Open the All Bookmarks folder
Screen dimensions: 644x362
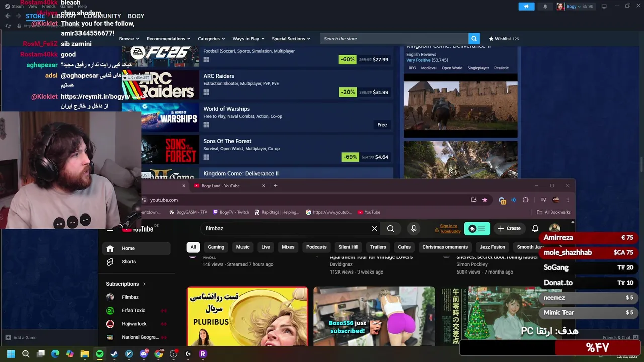553,212
